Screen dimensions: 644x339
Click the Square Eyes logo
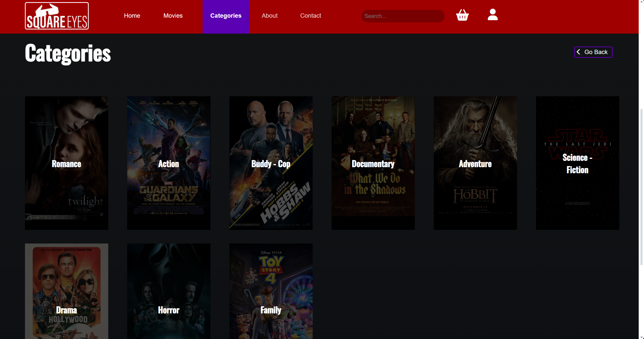click(57, 16)
